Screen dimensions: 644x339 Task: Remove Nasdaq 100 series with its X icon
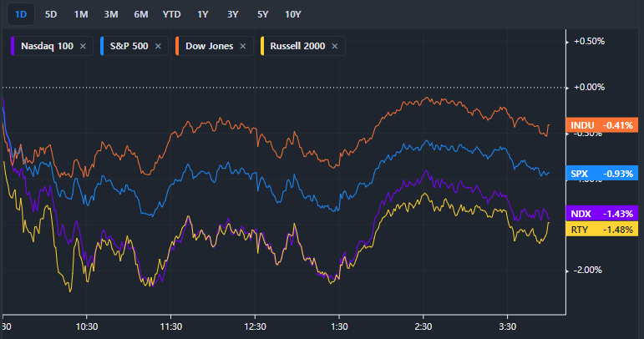tap(83, 47)
